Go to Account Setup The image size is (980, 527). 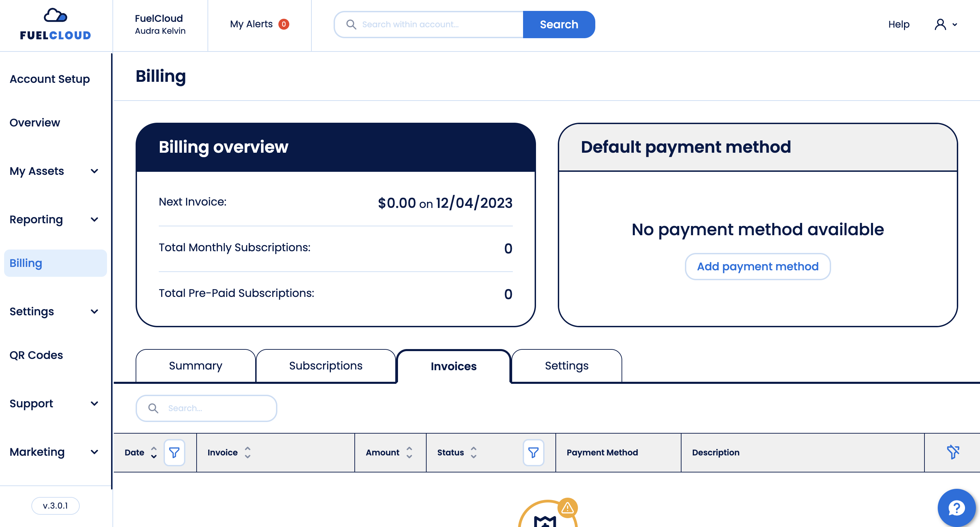(x=50, y=79)
